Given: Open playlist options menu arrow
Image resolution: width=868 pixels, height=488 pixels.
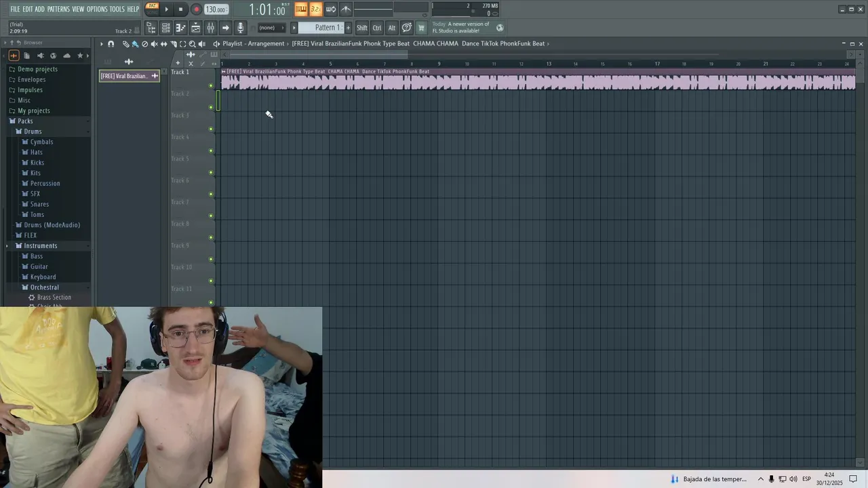Looking at the screenshot, I should coord(102,44).
